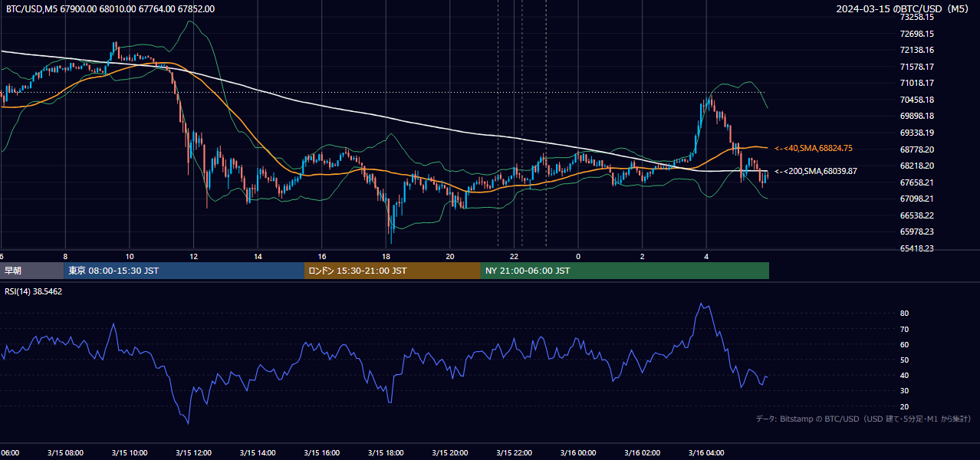Click the 3/15 20:00 date axis label

(450, 452)
